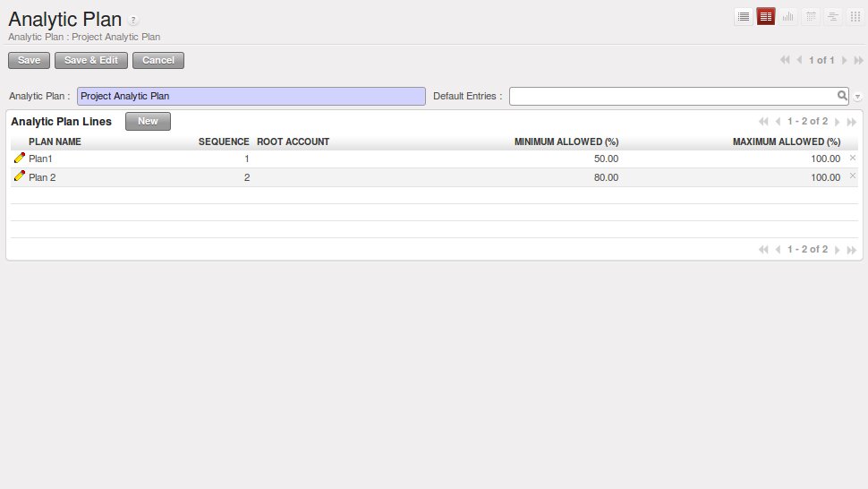This screenshot has height=489, width=868.
Task: Click the pencil icon for Plan 2
Action: tap(20, 176)
